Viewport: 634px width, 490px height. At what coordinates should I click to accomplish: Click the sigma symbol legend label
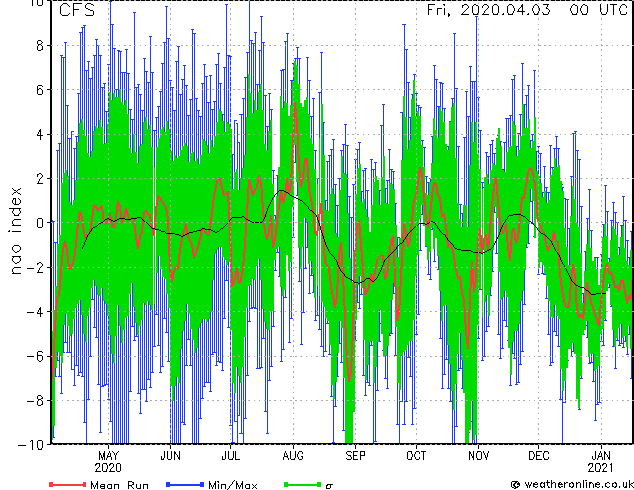tap(329, 486)
